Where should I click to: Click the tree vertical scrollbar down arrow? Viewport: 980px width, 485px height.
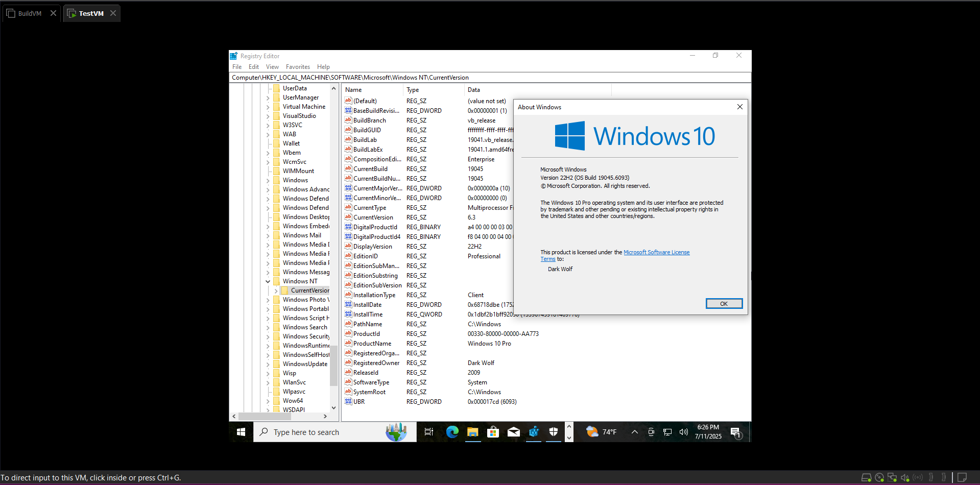pos(333,408)
